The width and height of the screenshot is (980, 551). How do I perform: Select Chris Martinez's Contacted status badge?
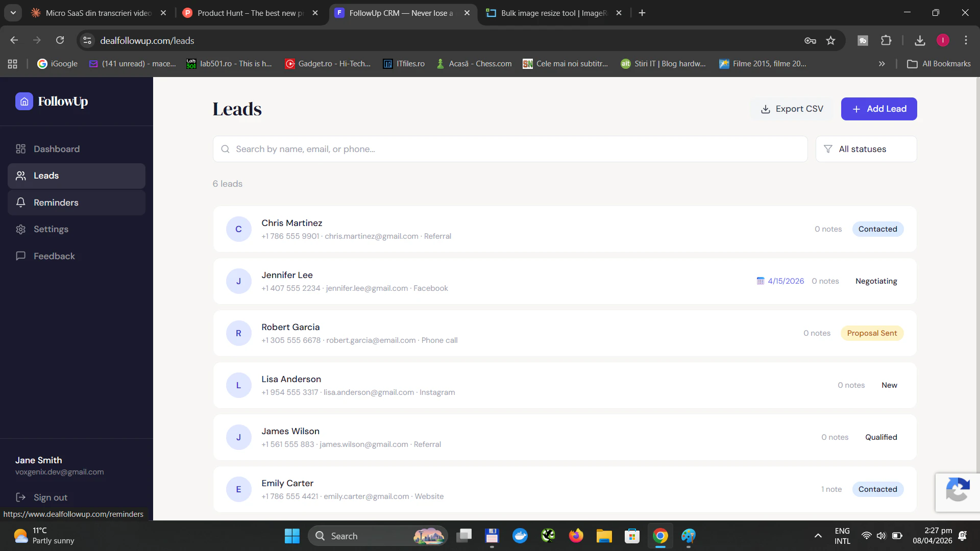coord(878,229)
